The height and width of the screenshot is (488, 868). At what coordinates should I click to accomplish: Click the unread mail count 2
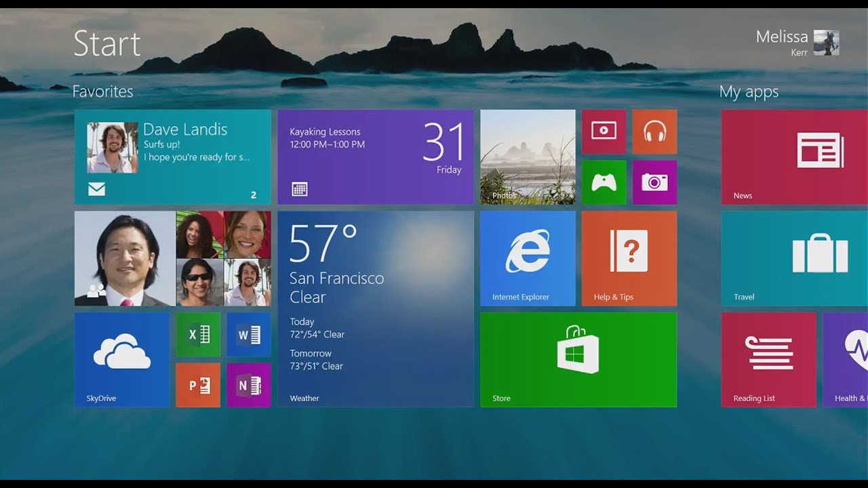click(x=254, y=195)
